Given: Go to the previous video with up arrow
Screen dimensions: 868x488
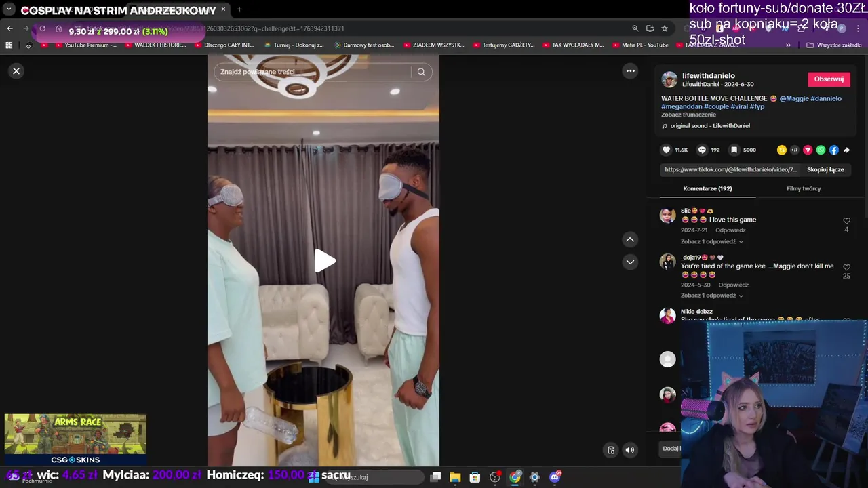Looking at the screenshot, I should pos(630,239).
